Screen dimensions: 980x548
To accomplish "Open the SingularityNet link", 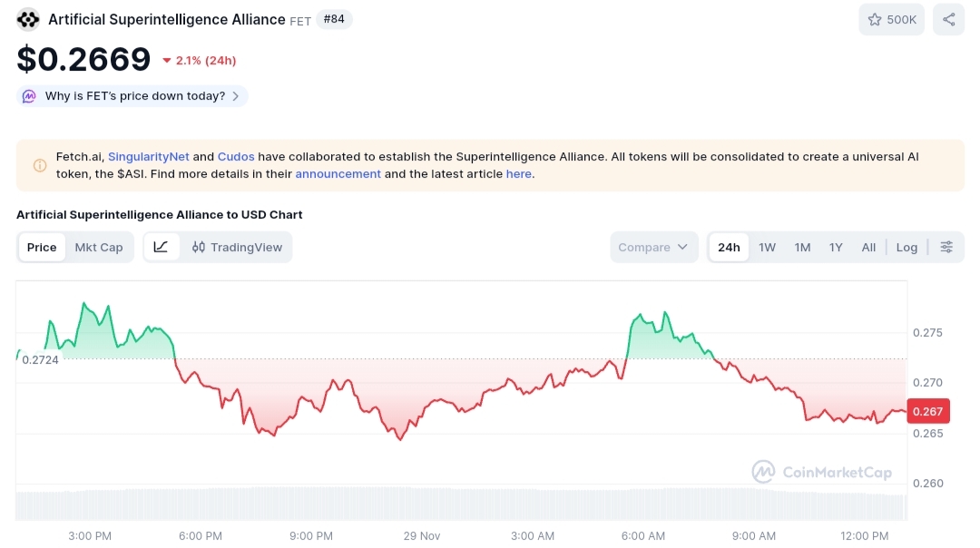I will click(148, 157).
